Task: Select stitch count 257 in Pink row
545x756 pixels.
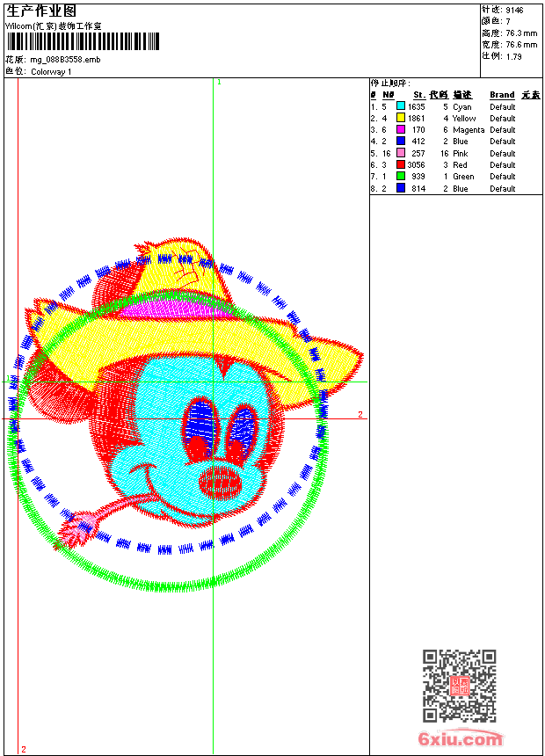Action: coord(418,153)
